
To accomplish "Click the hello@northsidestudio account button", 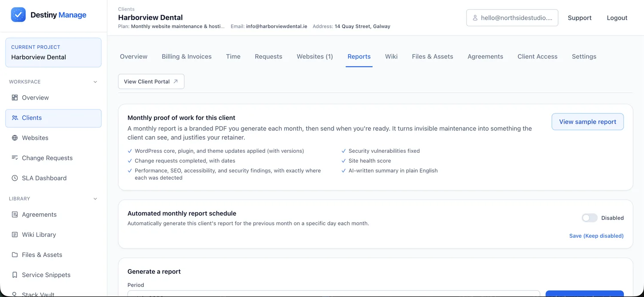I will 512,18.
